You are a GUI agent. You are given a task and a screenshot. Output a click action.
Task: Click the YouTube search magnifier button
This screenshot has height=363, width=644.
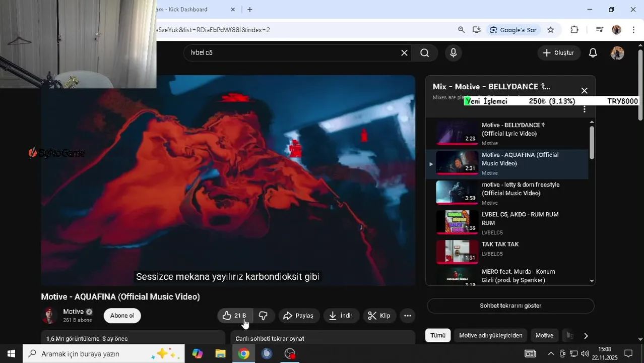tap(425, 53)
